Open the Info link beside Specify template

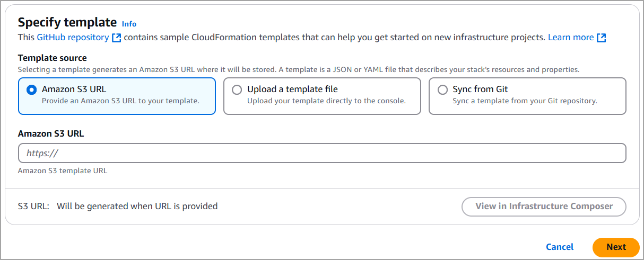pyautogui.click(x=129, y=24)
